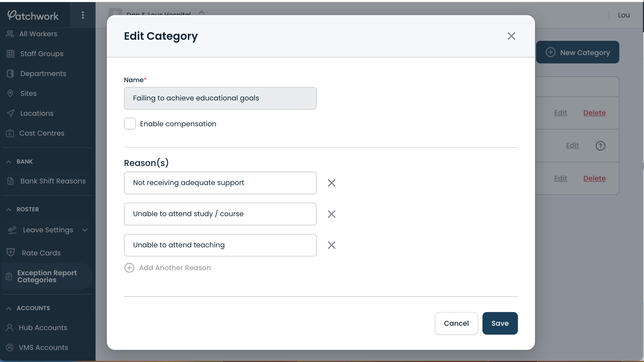This screenshot has width=644, height=362.
Task: Collapse the ROSTER section
Action: (8, 209)
